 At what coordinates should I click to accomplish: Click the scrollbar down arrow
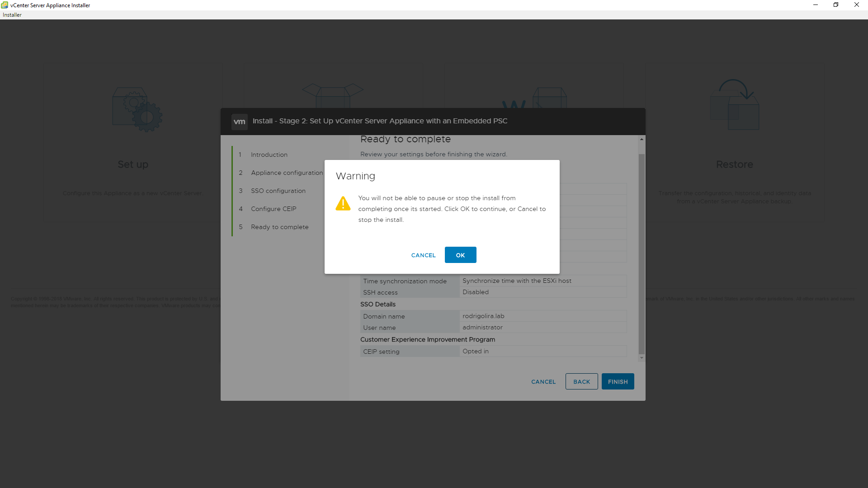point(642,358)
